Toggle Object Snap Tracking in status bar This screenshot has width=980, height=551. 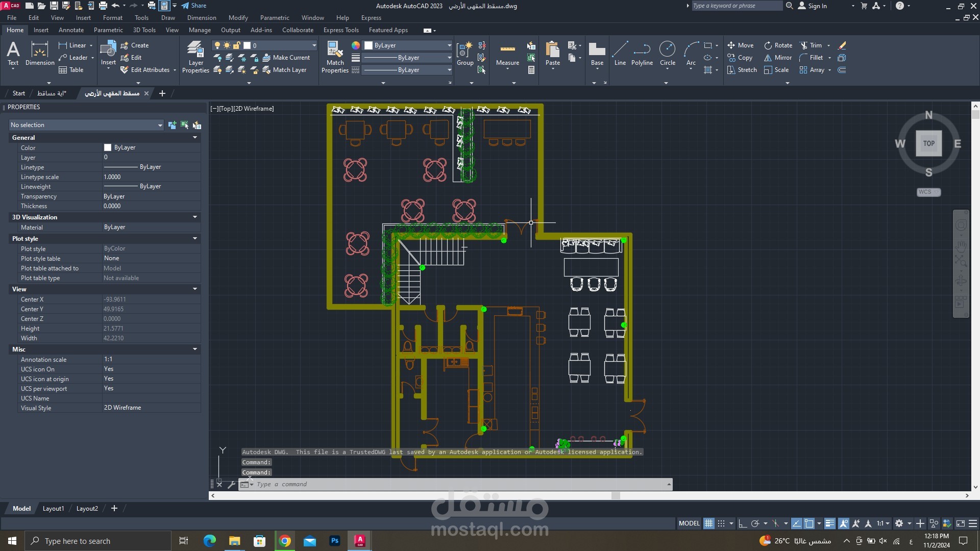tap(796, 523)
